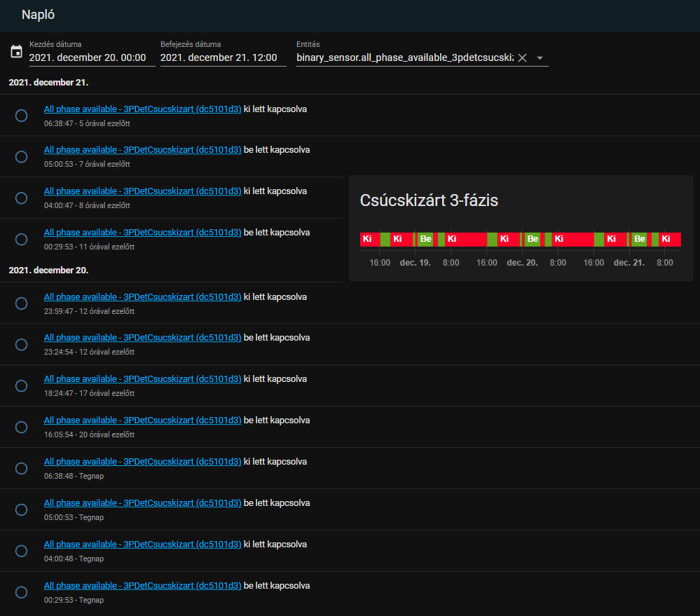The image size is (700, 616).
Task: Click the '16:05:54 - 20 órával ezelőtt' timestamp
Action: tap(89, 434)
